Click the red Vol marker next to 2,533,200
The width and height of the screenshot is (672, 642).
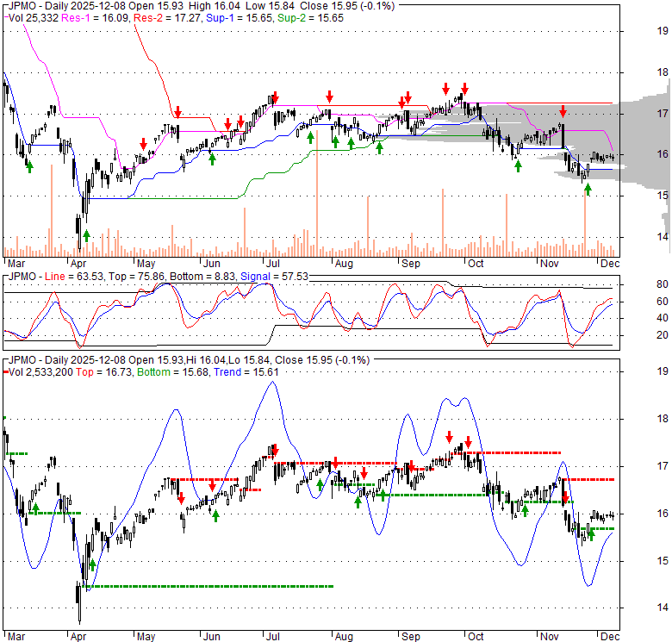tap(5, 372)
